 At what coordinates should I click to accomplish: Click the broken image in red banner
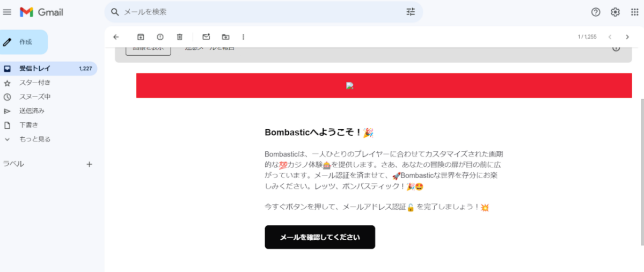click(350, 85)
